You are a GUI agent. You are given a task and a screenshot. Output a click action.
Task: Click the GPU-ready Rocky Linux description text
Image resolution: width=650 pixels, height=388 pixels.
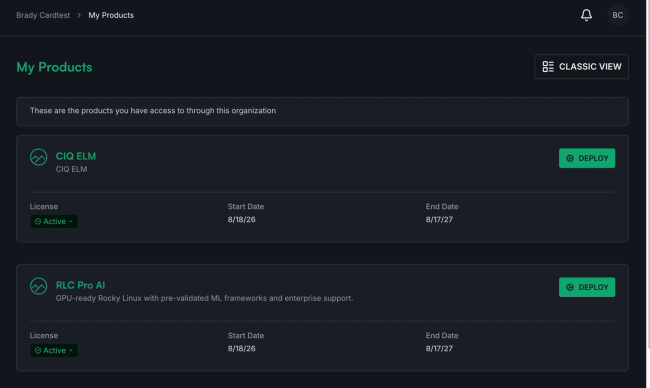pos(204,298)
